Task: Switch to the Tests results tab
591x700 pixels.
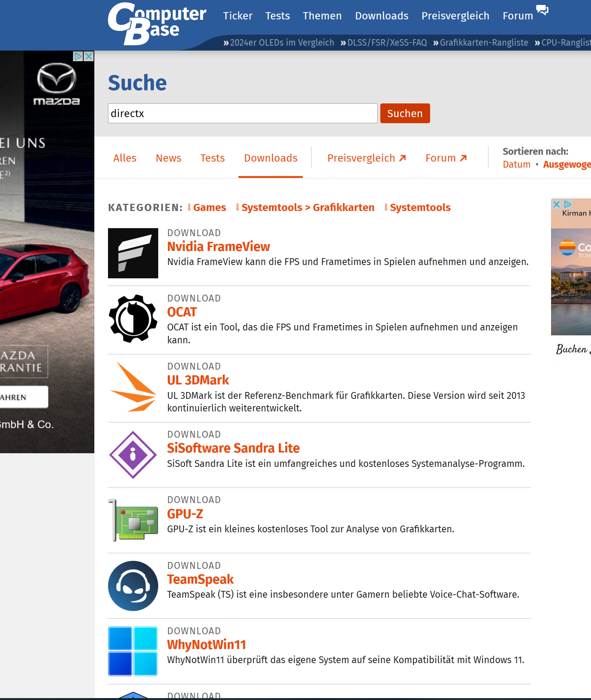Action: [x=213, y=158]
